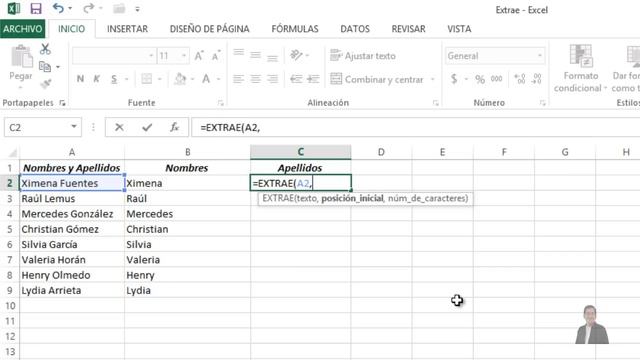The width and height of the screenshot is (640, 360).
Task: Open the Portapapeles dialog launcher
Action: (62, 103)
